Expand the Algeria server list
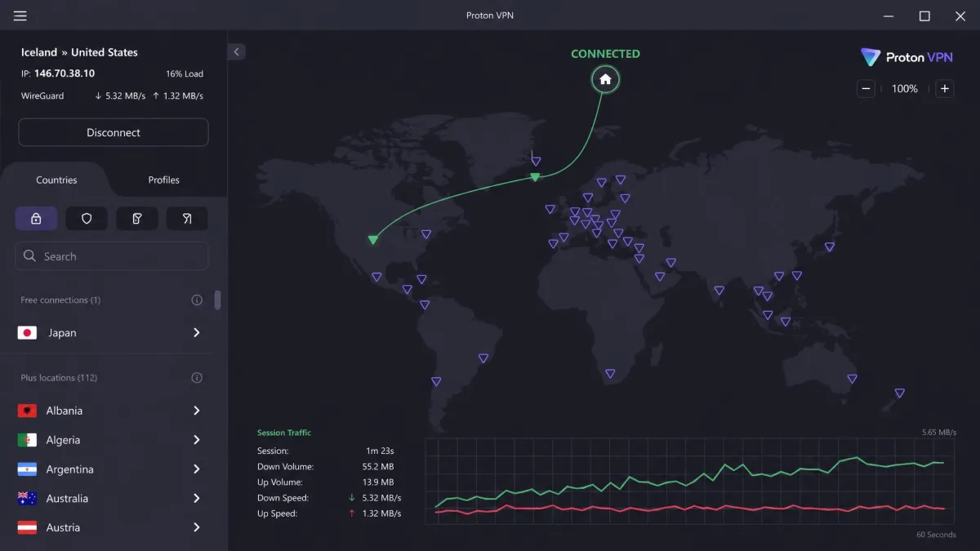The width and height of the screenshot is (980, 551). (x=197, y=440)
